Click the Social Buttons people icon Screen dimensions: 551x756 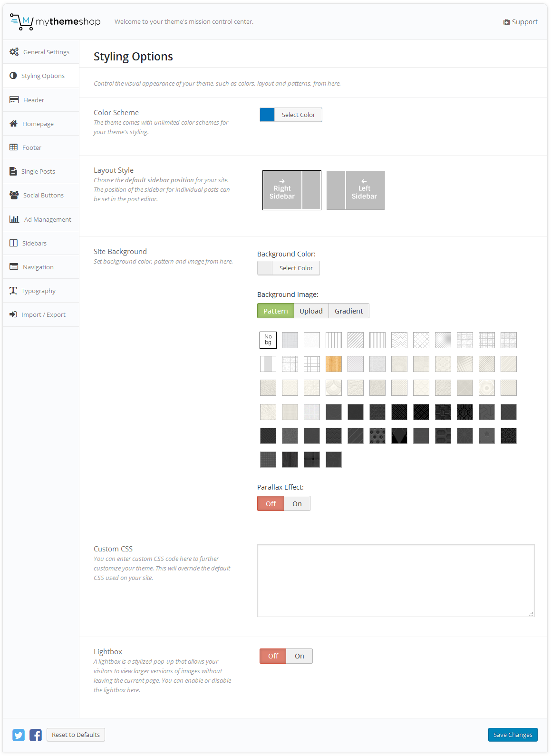(x=14, y=195)
